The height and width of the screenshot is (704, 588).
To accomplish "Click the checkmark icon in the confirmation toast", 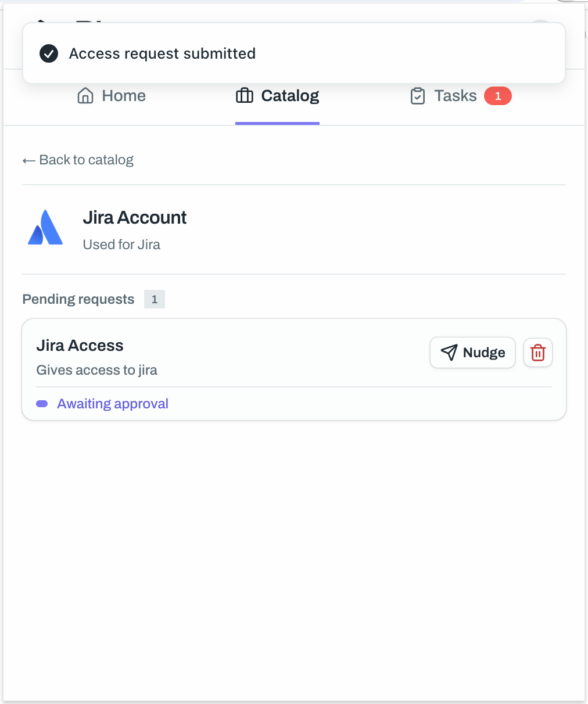I will coord(49,53).
